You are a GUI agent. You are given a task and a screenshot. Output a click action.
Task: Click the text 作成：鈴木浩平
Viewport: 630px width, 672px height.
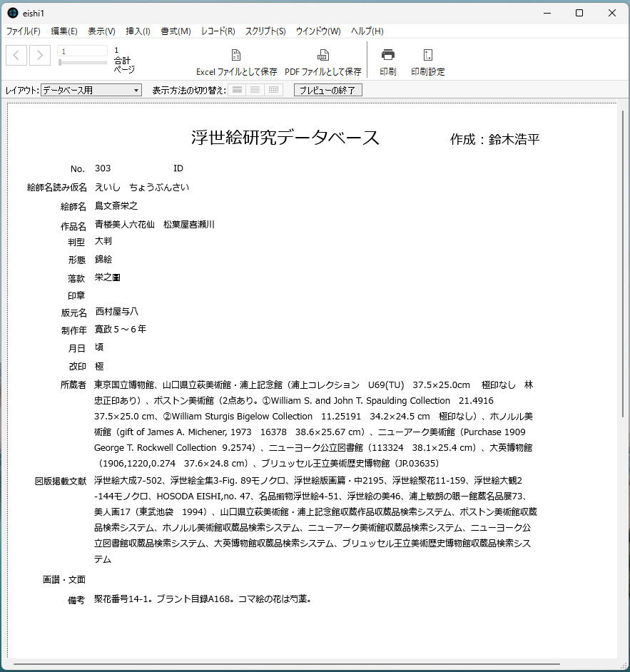point(494,139)
